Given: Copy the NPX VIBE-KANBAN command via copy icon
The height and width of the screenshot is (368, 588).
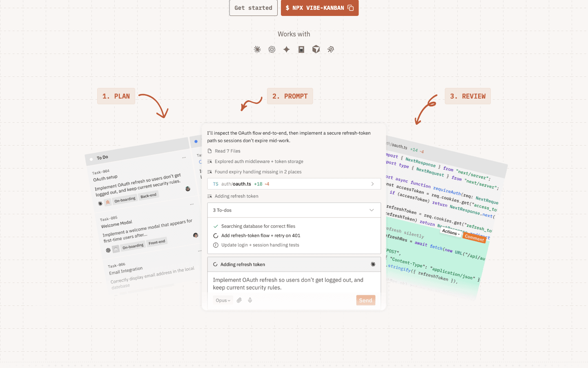Looking at the screenshot, I should (x=350, y=7).
